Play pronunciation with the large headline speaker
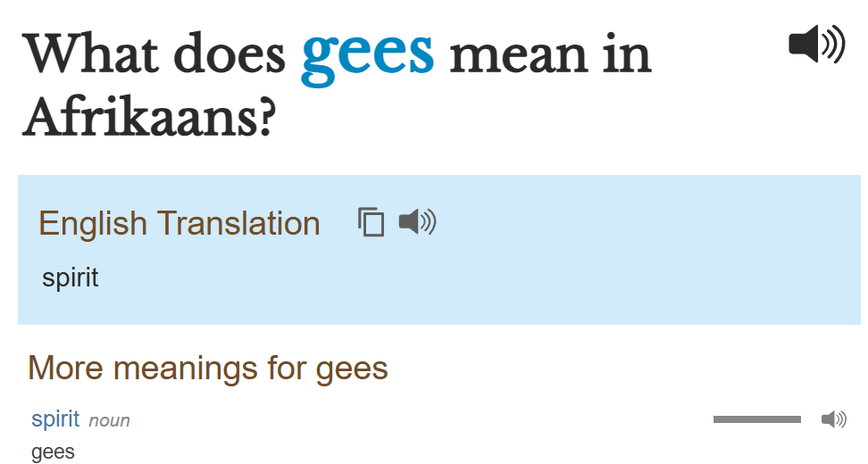 tap(816, 45)
